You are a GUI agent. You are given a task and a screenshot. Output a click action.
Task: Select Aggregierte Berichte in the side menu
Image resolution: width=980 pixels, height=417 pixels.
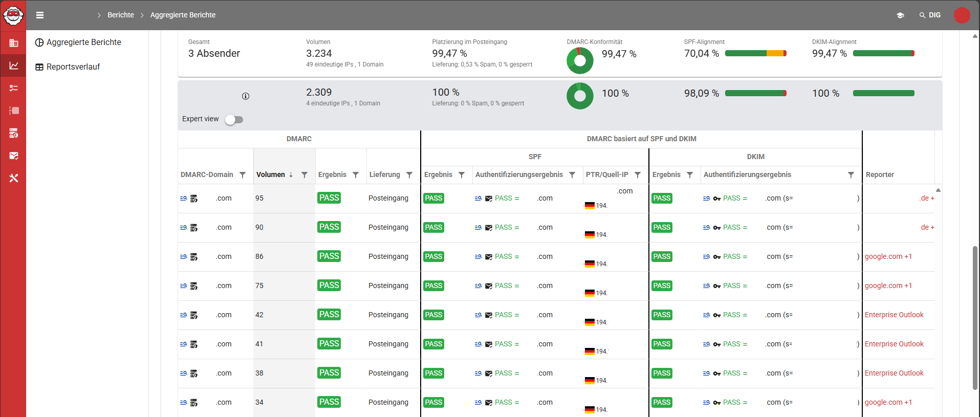pyautogui.click(x=78, y=42)
